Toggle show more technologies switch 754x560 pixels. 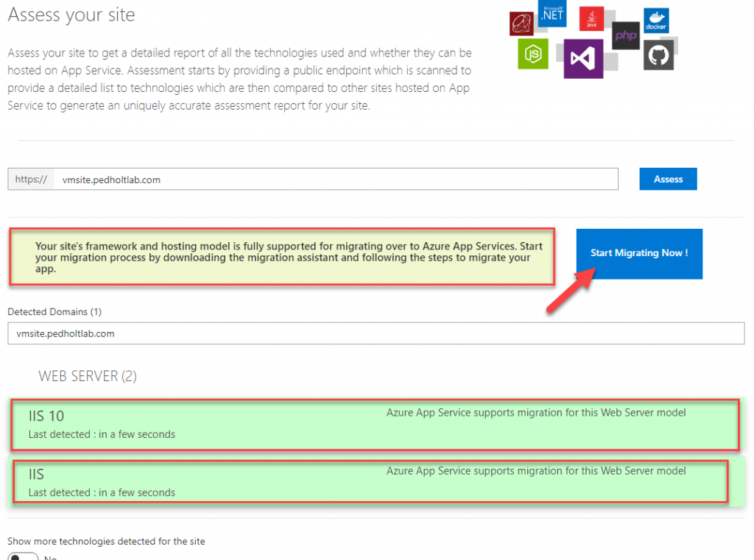coord(23,556)
